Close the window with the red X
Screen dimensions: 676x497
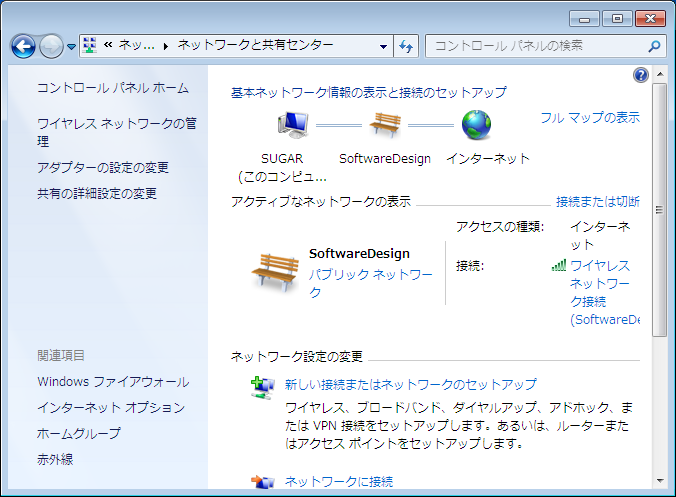tap(650, 19)
